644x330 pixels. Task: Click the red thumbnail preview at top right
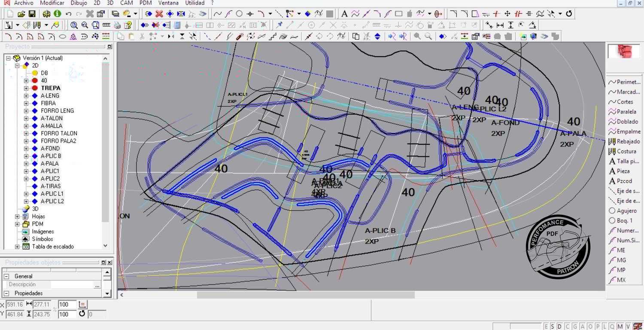[x=623, y=51]
